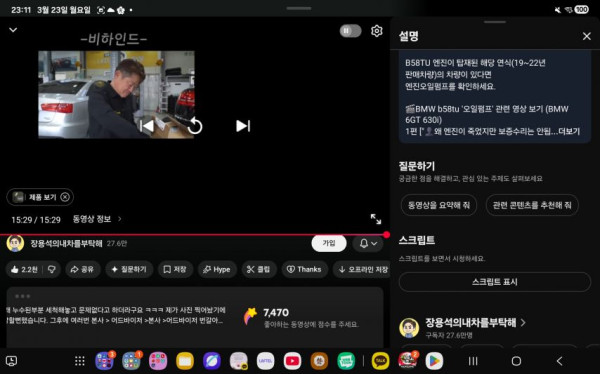Tap 오프라인 저장 download
The height and width of the screenshot is (374, 600).
[363, 269]
